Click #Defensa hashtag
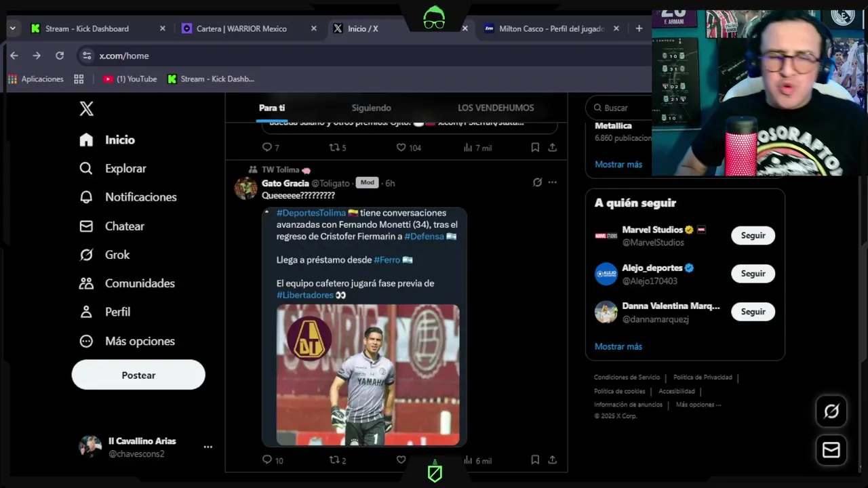The height and width of the screenshot is (488, 868). 424,237
